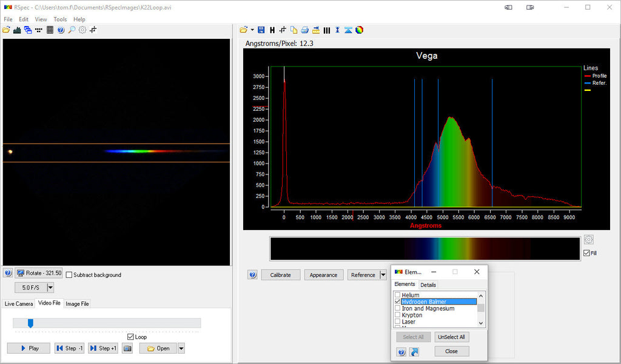Open the Reference dropdown arrow
This screenshot has height=364, width=621.
tap(384, 274)
